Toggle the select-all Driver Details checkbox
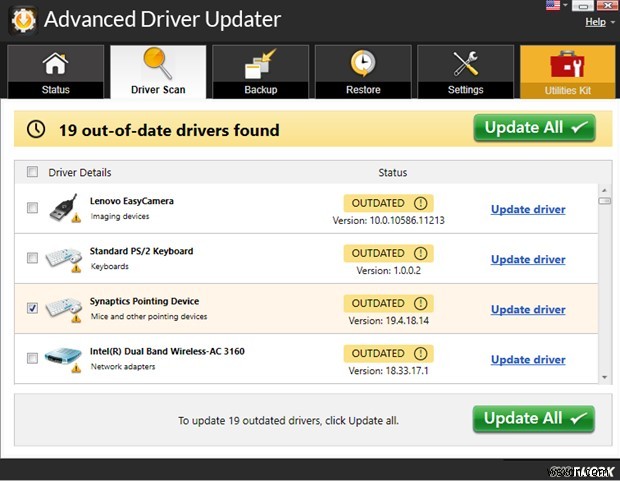620x482 pixels. [x=32, y=172]
